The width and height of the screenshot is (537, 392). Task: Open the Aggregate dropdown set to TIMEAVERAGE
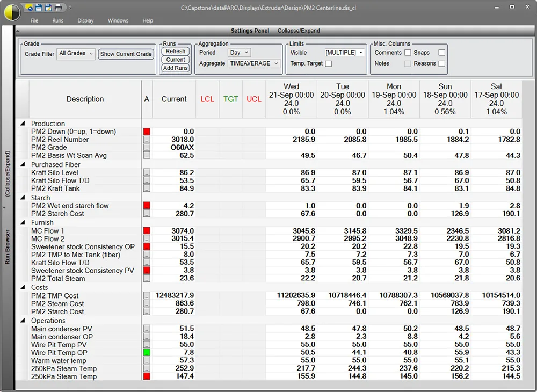coord(253,63)
